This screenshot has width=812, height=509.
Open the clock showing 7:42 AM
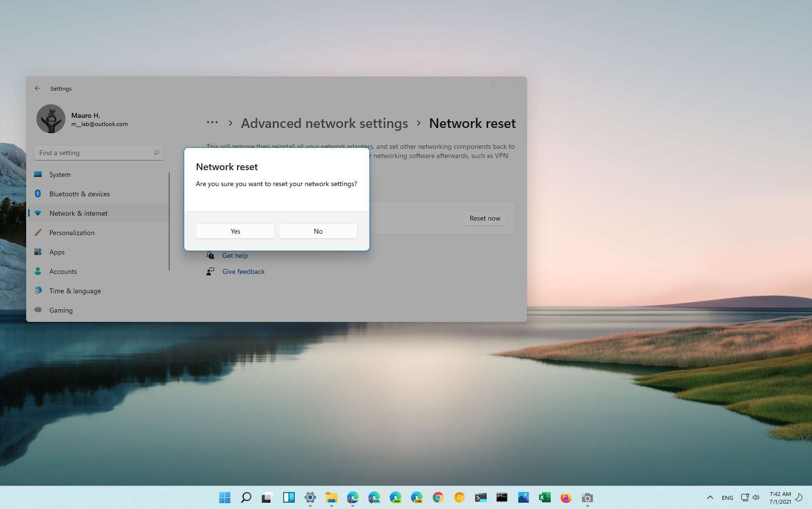point(780,497)
